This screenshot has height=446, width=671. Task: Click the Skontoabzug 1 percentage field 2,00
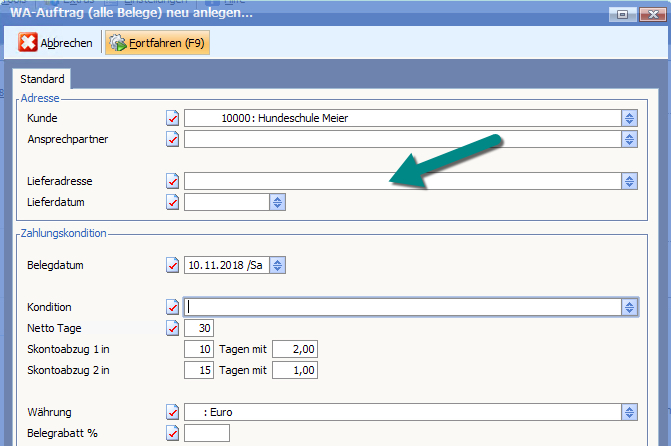pyautogui.click(x=296, y=349)
